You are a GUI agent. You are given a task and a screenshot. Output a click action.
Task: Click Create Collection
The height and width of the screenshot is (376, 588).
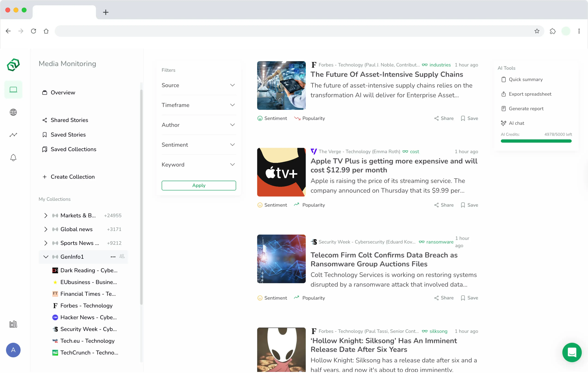(x=68, y=177)
